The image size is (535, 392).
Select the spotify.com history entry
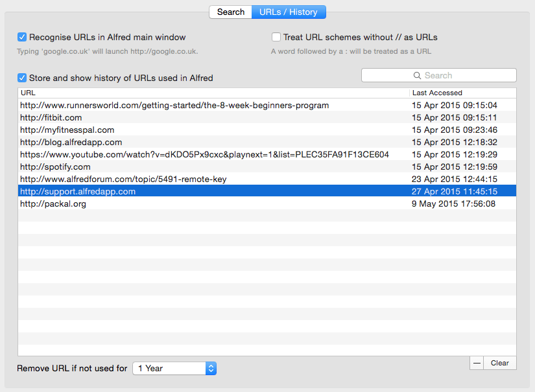click(55, 167)
